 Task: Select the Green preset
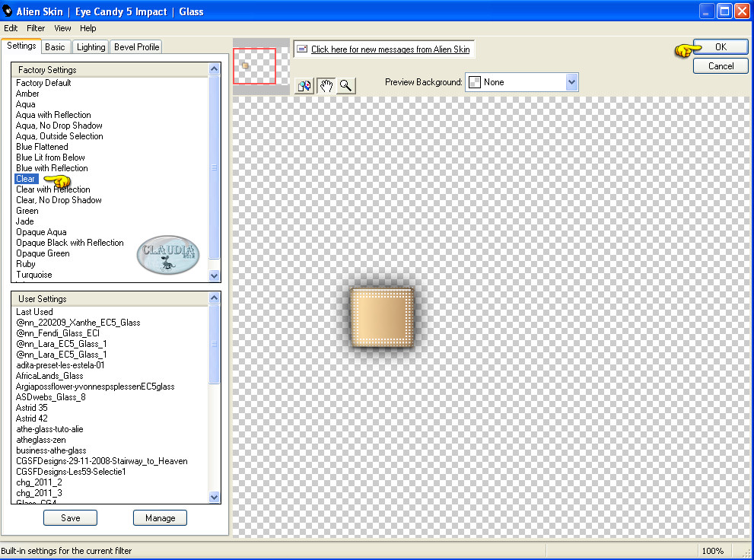tap(27, 211)
